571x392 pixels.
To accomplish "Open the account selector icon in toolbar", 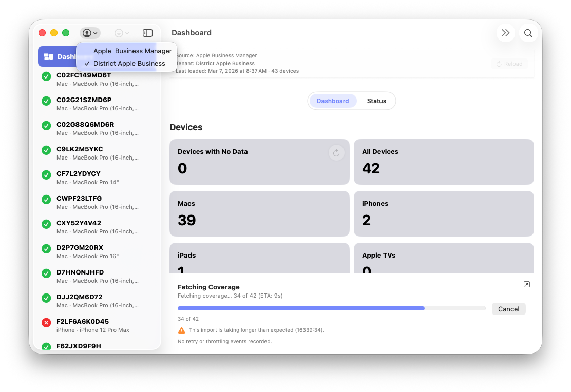I will [x=88, y=32].
